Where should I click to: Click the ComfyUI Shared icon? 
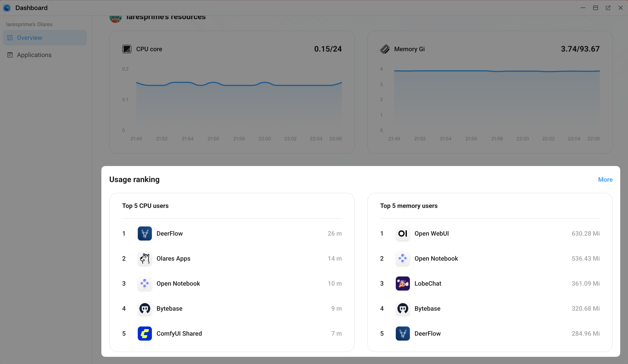[x=145, y=334]
